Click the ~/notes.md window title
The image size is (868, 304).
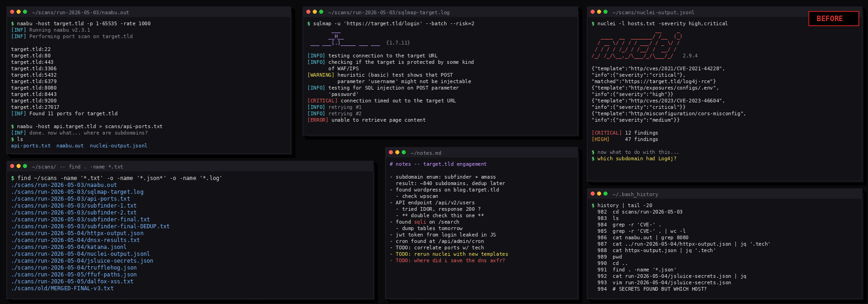tap(426, 153)
